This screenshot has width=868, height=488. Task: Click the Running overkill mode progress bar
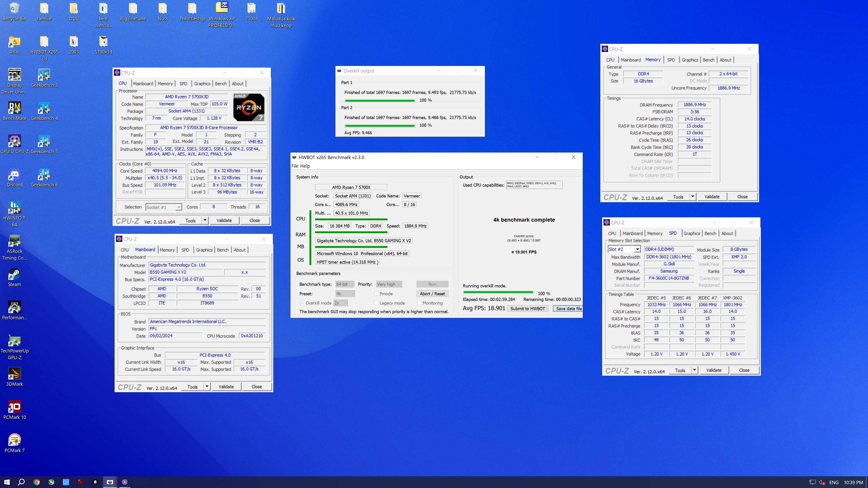click(498, 292)
